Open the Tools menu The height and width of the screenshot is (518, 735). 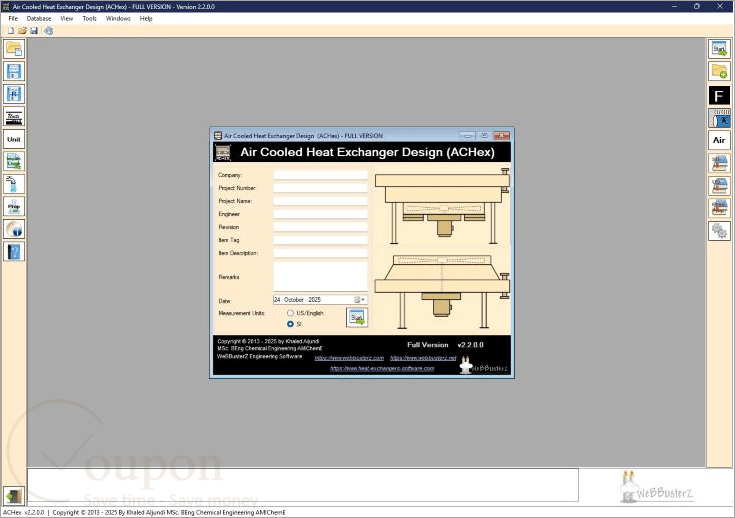pyautogui.click(x=89, y=18)
